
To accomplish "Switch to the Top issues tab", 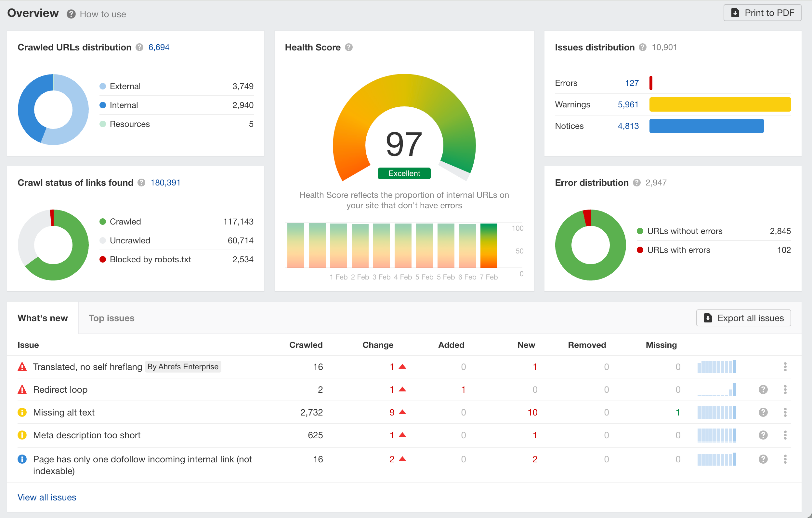I will 111,318.
